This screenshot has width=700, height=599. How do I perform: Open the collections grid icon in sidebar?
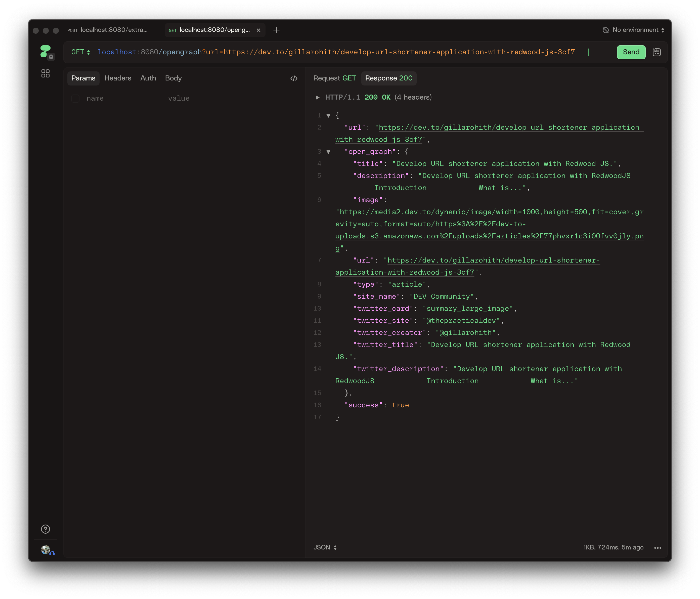click(45, 73)
